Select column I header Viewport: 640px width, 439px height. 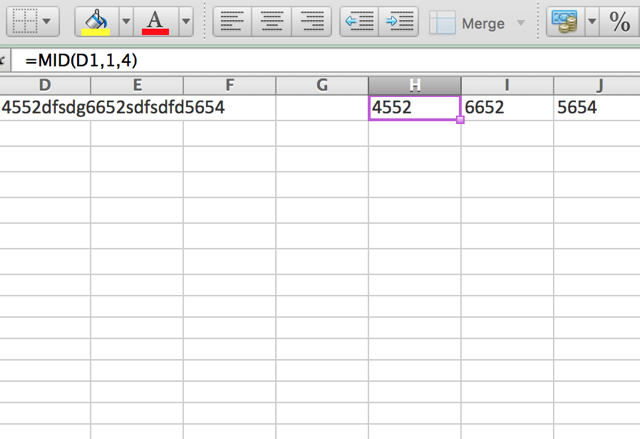[x=507, y=85]
